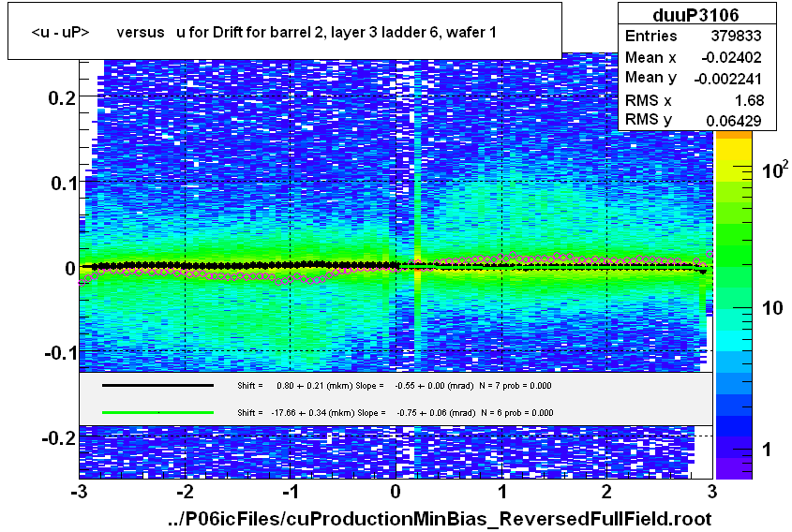Click y-axis label 0.2
This screenshot has width=792, height=532.
(x=62, y=98)
